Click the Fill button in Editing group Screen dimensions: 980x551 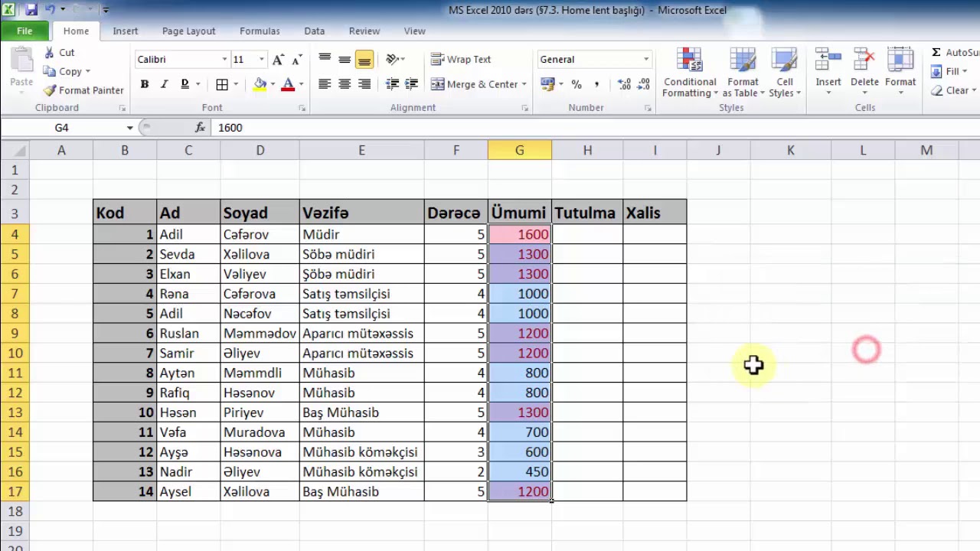click(x=947, y=71)
